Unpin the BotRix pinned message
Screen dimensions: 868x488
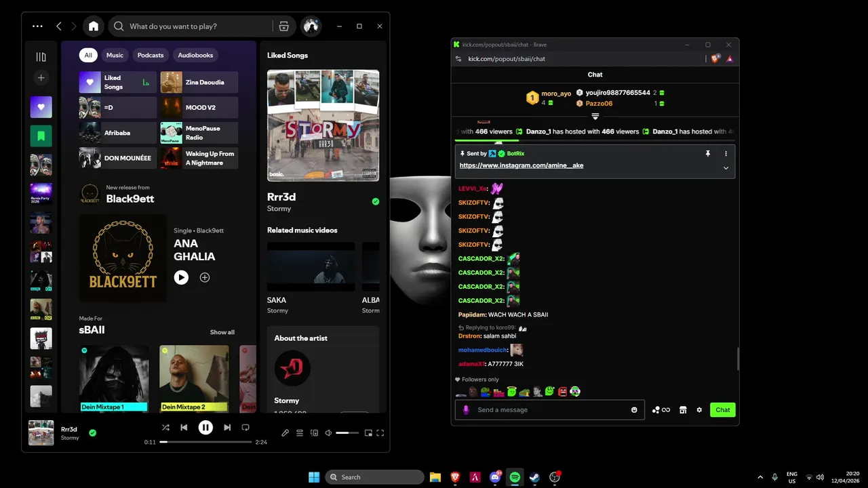click(x=708, y=154)
